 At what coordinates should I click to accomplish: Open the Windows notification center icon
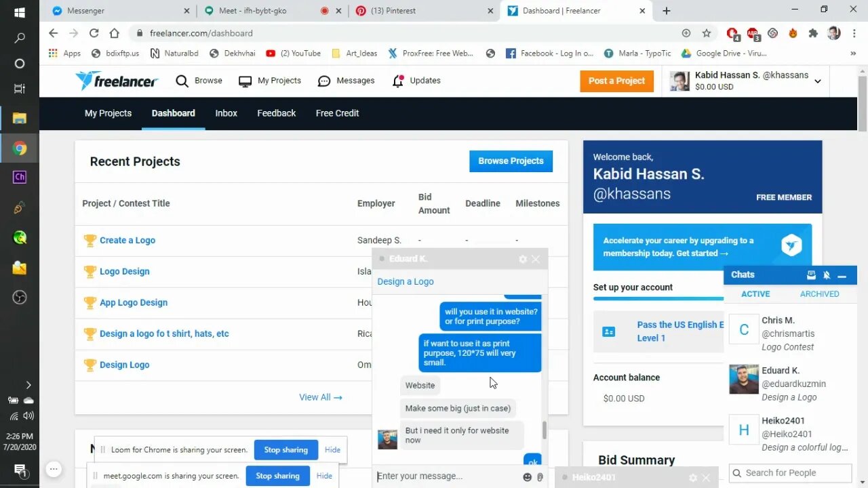tap(20, 470)
